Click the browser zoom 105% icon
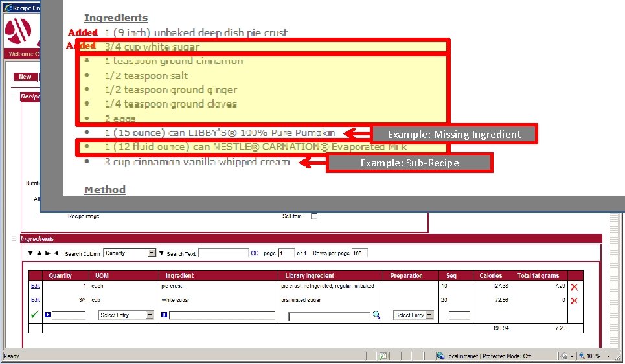The width and height of the screenshot is (625, 364). 582,356
